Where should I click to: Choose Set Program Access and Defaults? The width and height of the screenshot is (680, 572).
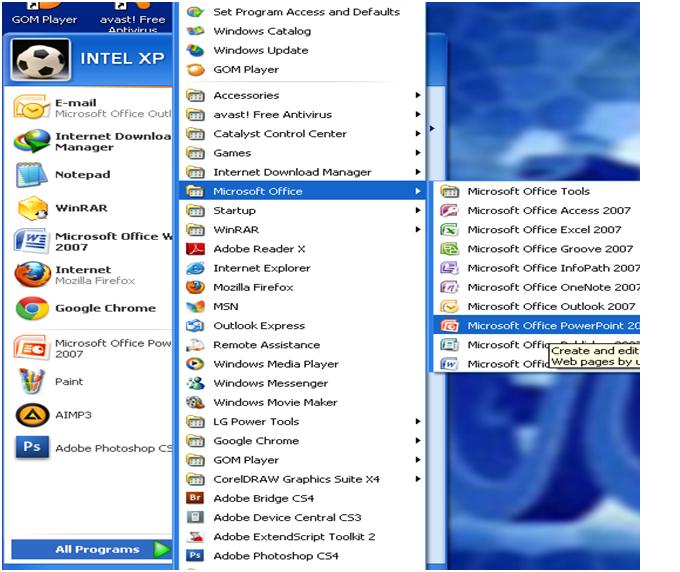302,12
